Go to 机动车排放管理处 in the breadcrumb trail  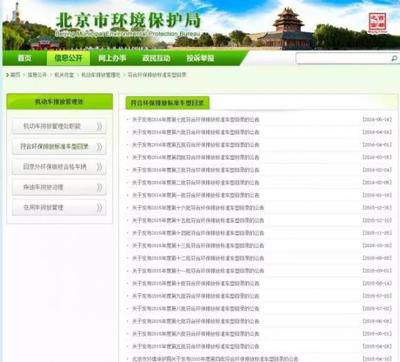(x=101, y=75)
